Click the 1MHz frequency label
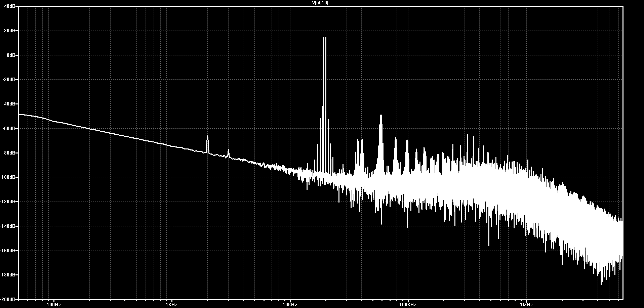 [x=526, y=305]
